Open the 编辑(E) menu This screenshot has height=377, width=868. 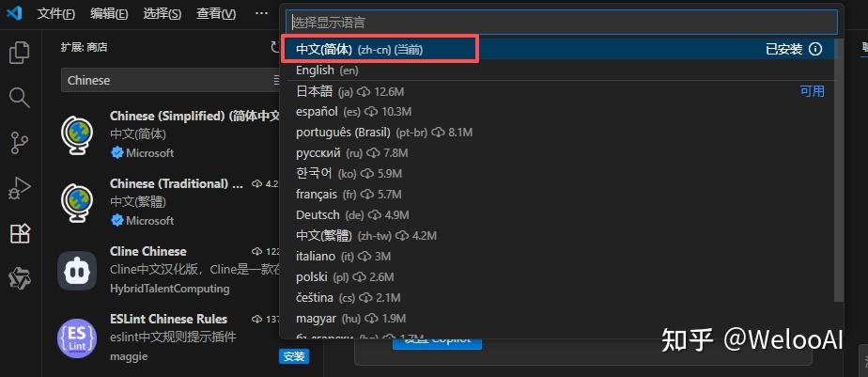109,14
